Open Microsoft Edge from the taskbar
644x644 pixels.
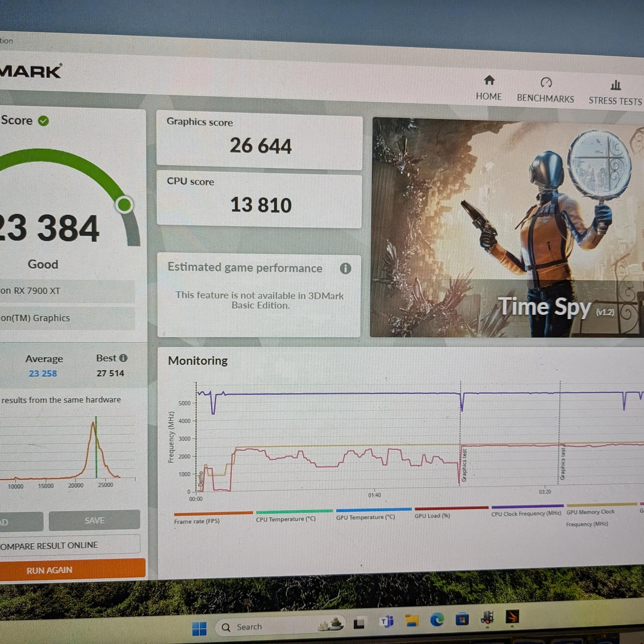437,620
